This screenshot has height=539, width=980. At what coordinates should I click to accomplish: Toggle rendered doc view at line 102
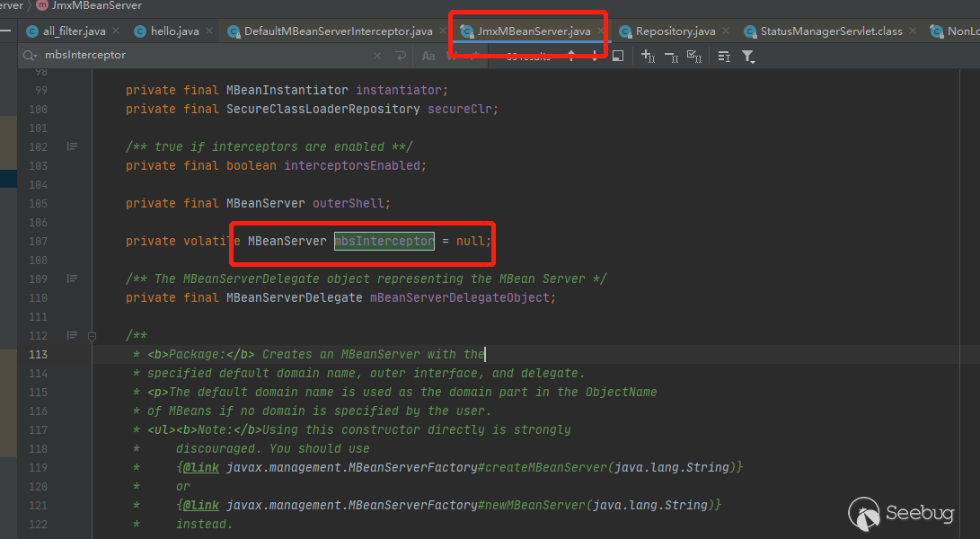(x=73, y=146)
